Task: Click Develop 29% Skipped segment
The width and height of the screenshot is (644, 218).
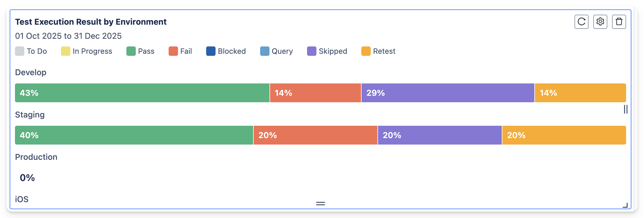Action: 448,93
